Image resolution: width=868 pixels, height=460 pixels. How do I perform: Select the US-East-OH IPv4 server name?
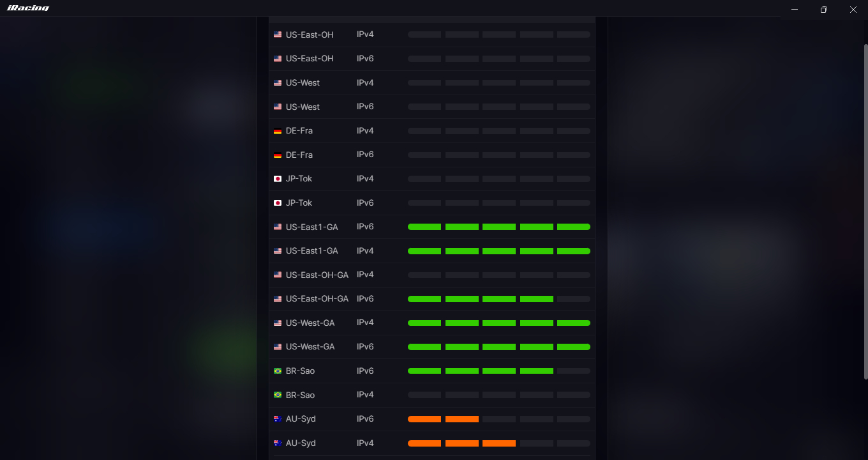pos(310,34)
